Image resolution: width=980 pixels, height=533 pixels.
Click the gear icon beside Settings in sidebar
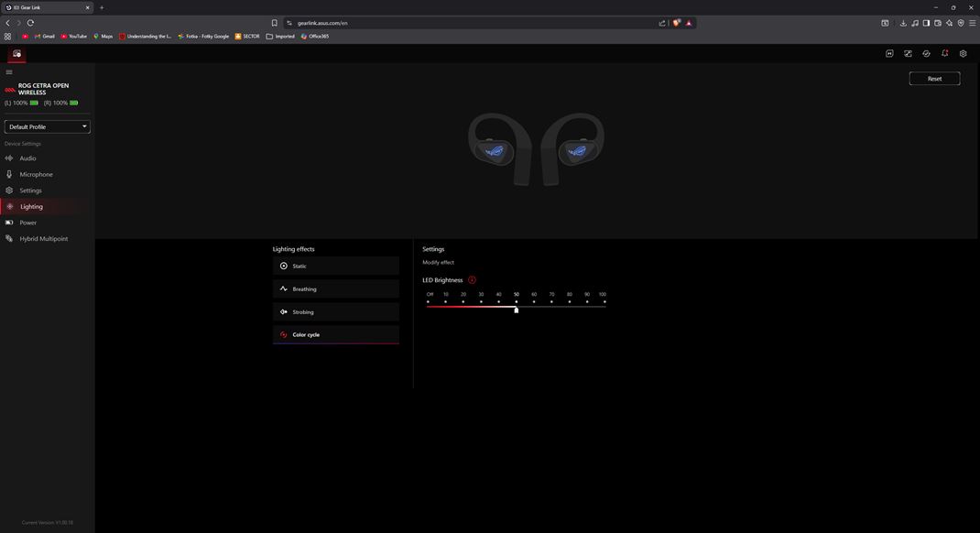click(x=9, y=190)
